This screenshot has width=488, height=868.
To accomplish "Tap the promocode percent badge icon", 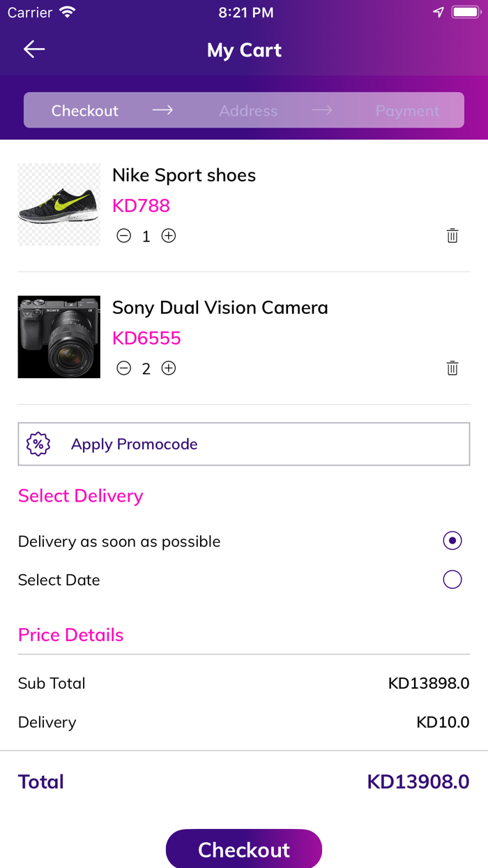I will [x=38, y=444].
